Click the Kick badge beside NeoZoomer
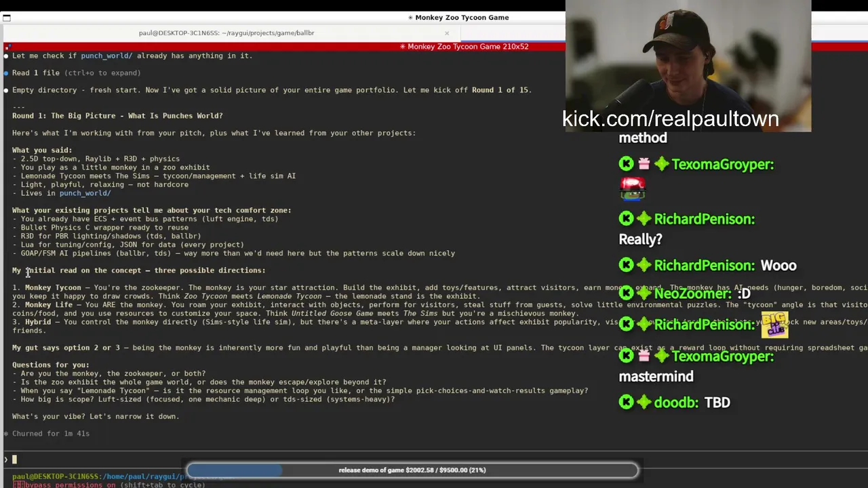 (626, 293)
